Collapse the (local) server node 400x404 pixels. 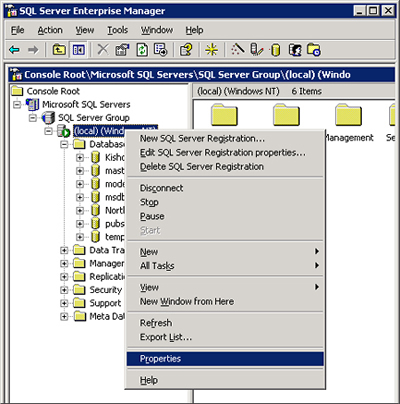tap(48, 131)
